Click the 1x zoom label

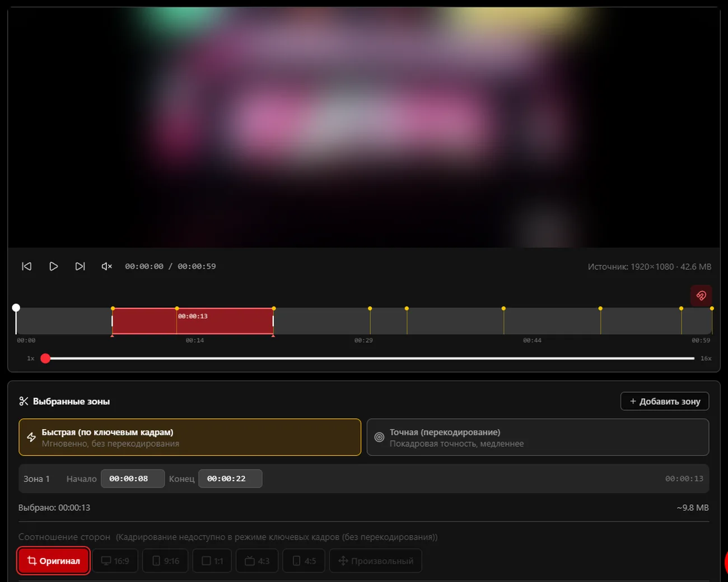(x=31, y=358)
